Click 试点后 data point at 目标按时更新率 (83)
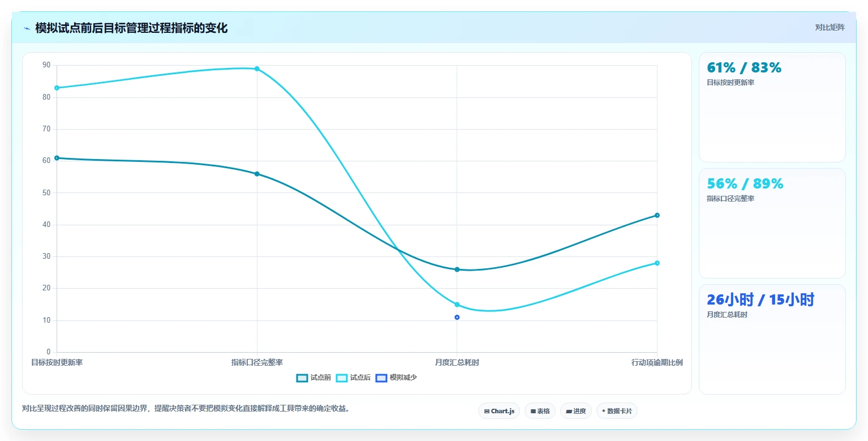The height and width of the screenshot is (441, 868). (57, 88)
